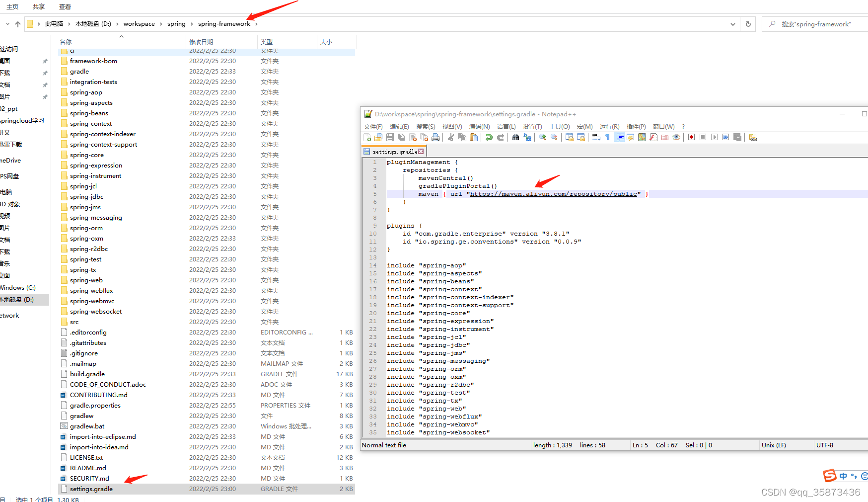Toggle Synchronize Horizontal Scrolling icon
The image size is (868, 502).
581,138
